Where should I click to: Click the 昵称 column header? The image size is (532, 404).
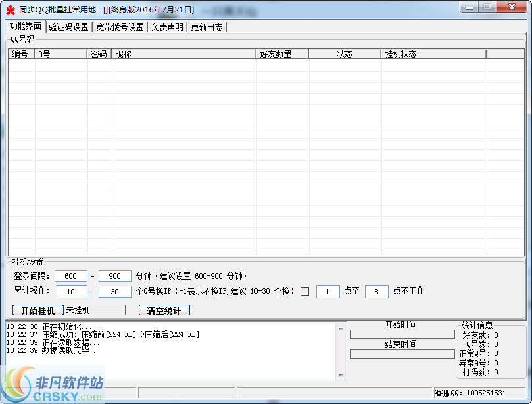coord(183,54)
